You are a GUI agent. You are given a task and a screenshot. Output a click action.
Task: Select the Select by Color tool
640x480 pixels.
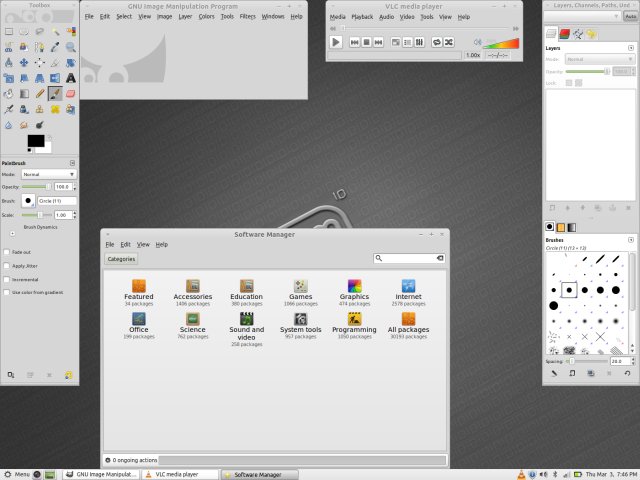[x=71, y=31]
